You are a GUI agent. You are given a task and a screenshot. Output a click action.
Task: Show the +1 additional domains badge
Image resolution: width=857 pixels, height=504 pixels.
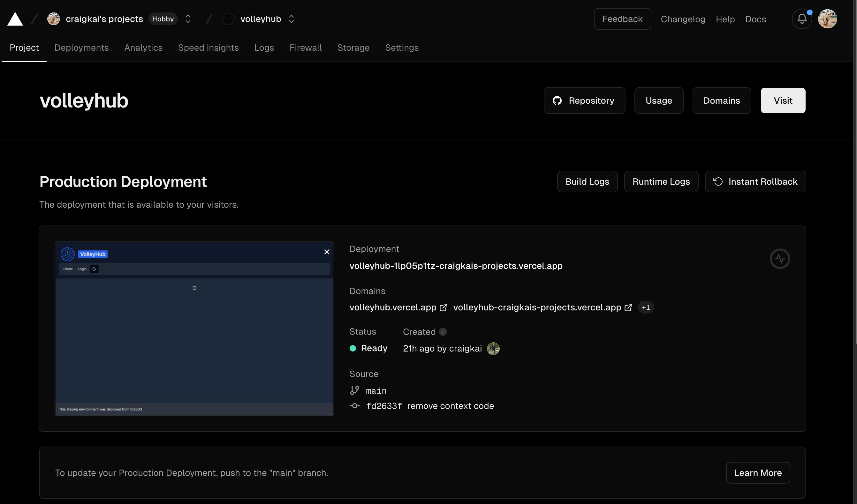(646, 308)
